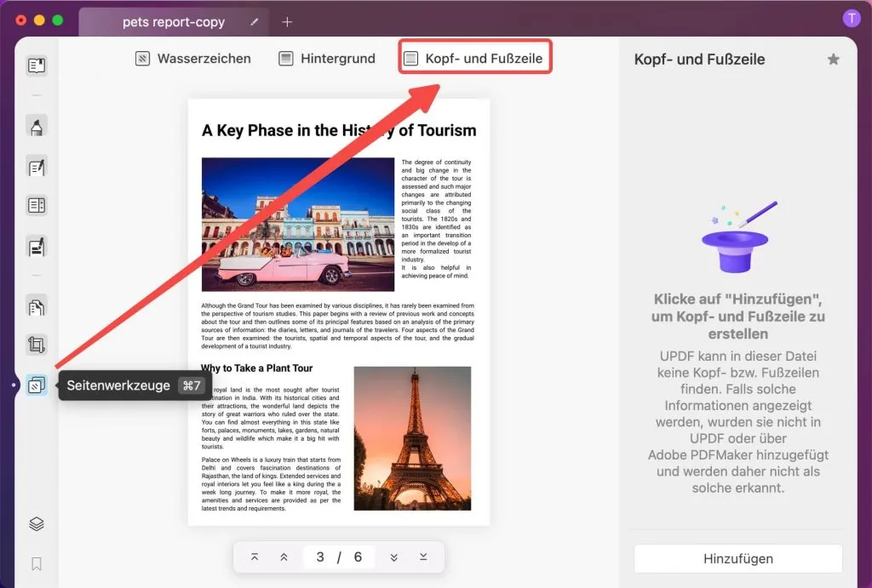The width and height of the screenshot is (872, 588).
Task: Open the Layers icon at sidebar bottom
Action: click(37, 524)
